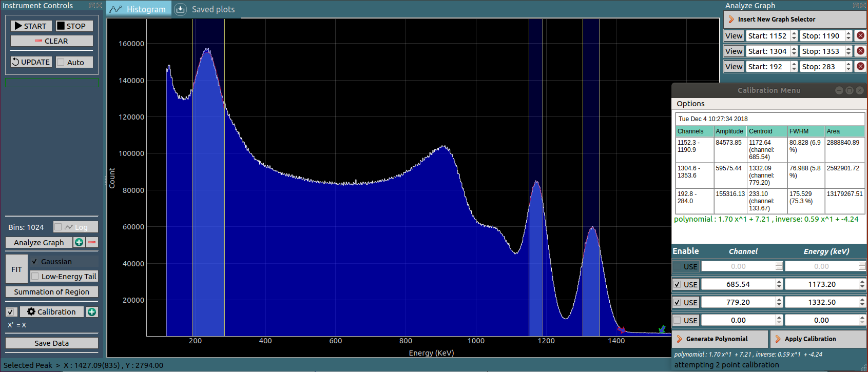Open Calibration settings gear button
This screenshot has width=868, height=372.
click(51, 312)
